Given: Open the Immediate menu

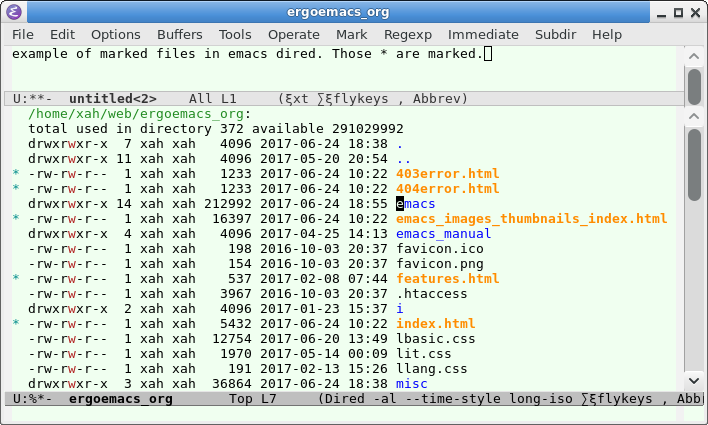Looking at the screenshot, I should click(x=483, y=35).
